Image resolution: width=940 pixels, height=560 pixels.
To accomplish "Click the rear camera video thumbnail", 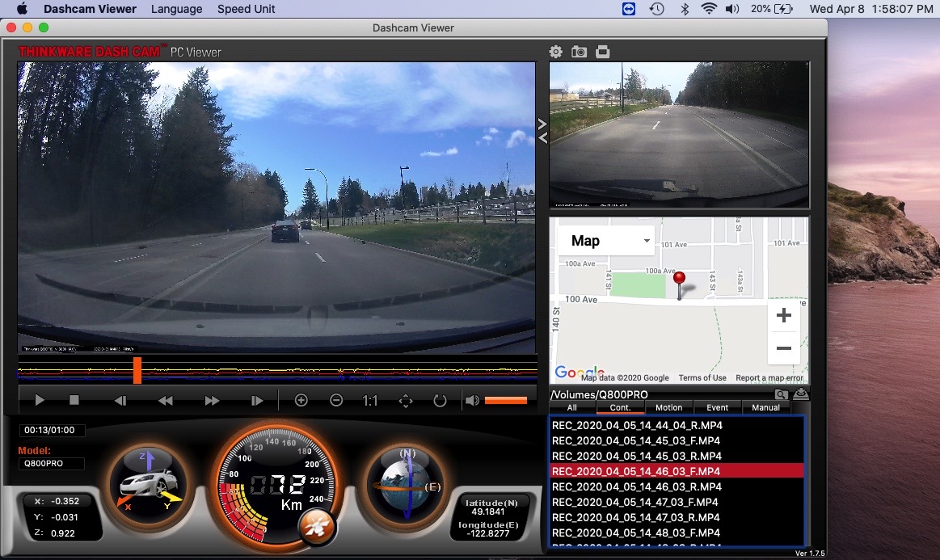I will tap(679, 135).
